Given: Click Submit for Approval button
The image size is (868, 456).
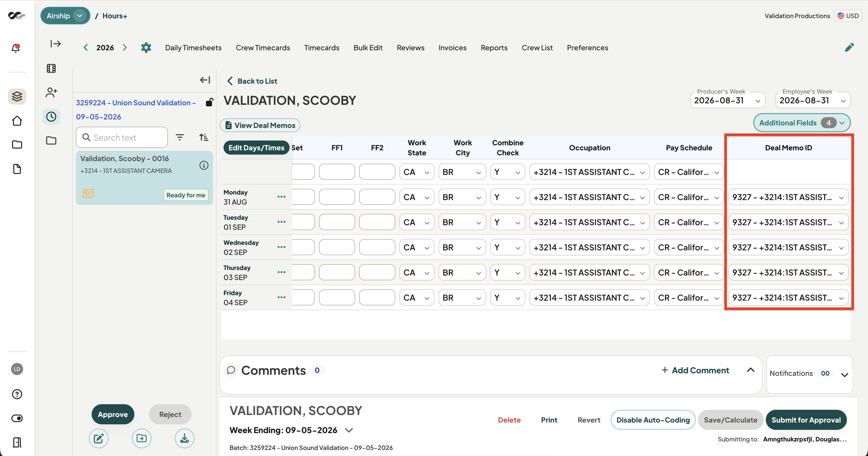Looking at the screenshot, I should click(806, 420).
